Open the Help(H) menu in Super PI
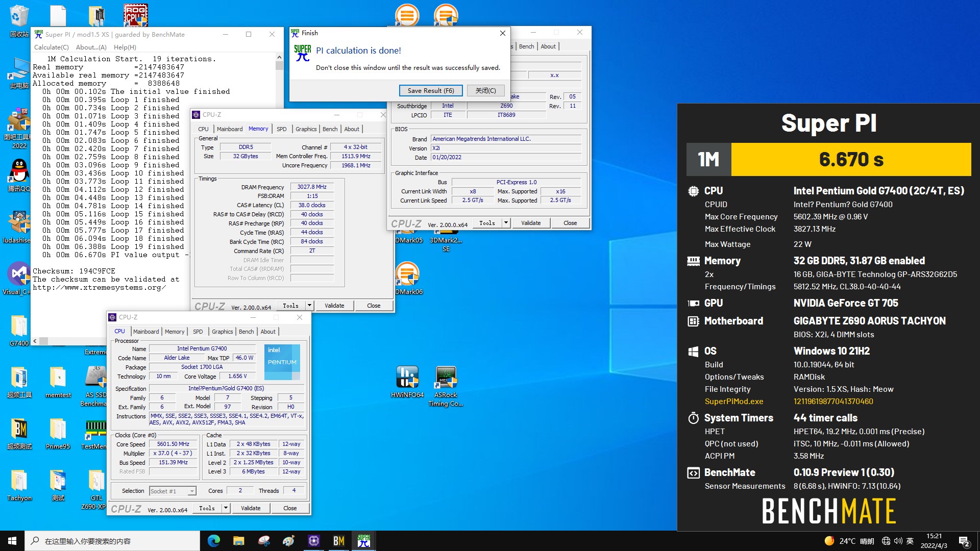The image size is (980, 551). pyautogui.click(x=125, y=47)
